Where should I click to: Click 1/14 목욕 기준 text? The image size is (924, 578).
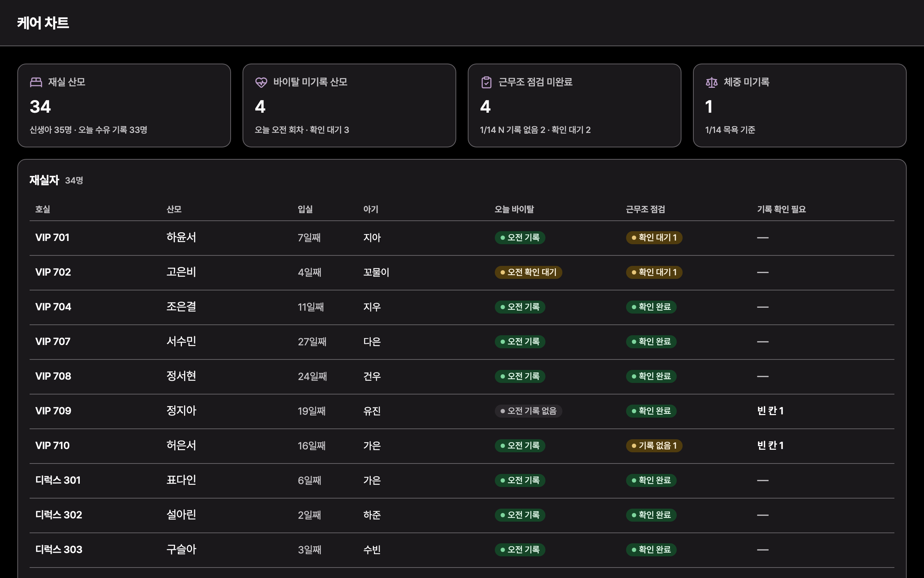730,130
